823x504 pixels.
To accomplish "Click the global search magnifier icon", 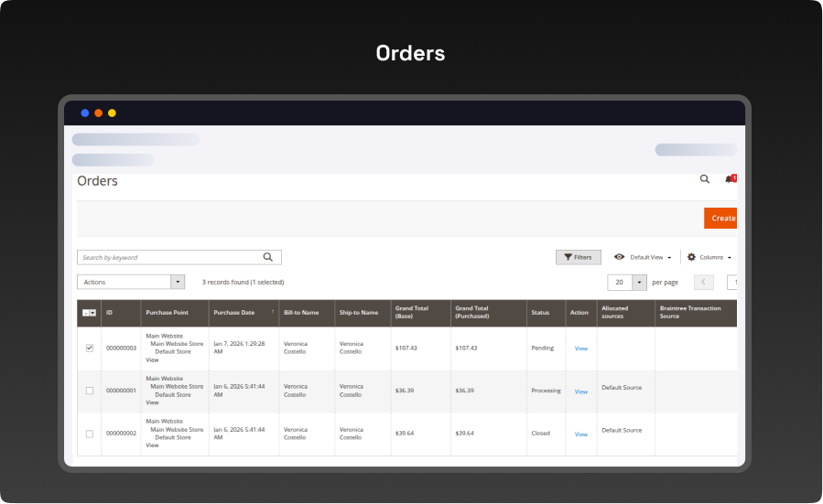I will click(705, 179).
